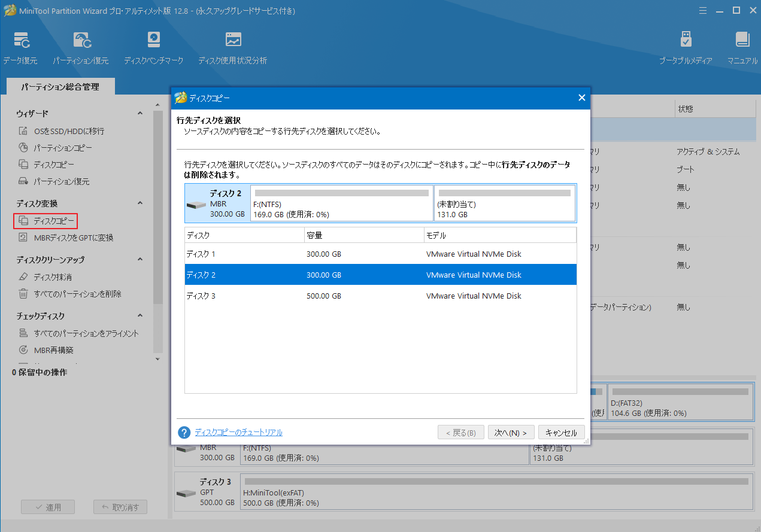761x532 pixels.
Task: Click the H:MiniTool(exFAT) partition bar
Action: pyautogui.click(x=496, y=493)
